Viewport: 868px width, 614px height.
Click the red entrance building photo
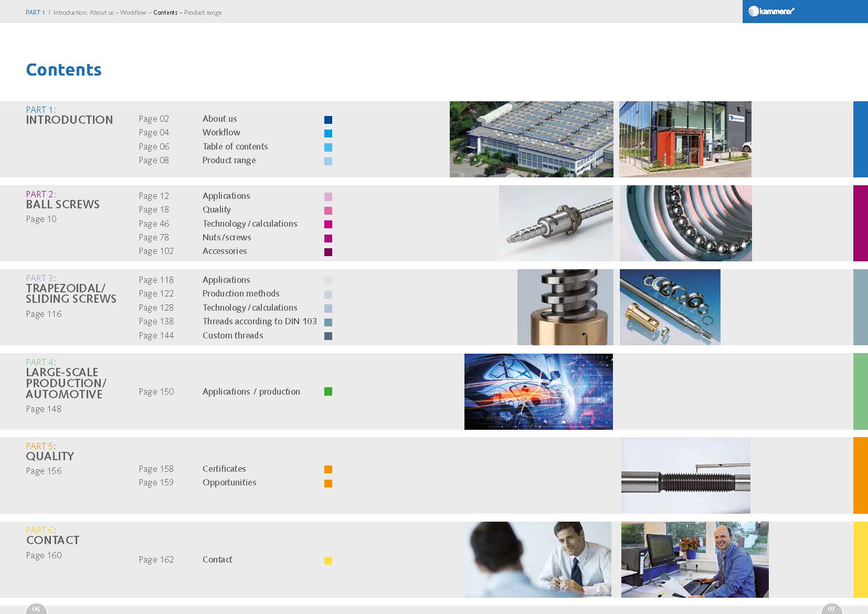685,139
